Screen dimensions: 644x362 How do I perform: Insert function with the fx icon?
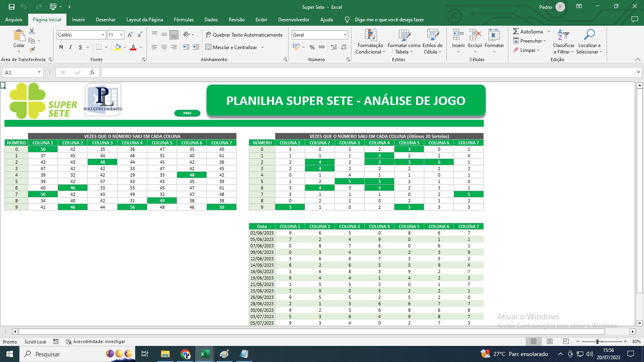pyautogui.click(x=92, y=72)
